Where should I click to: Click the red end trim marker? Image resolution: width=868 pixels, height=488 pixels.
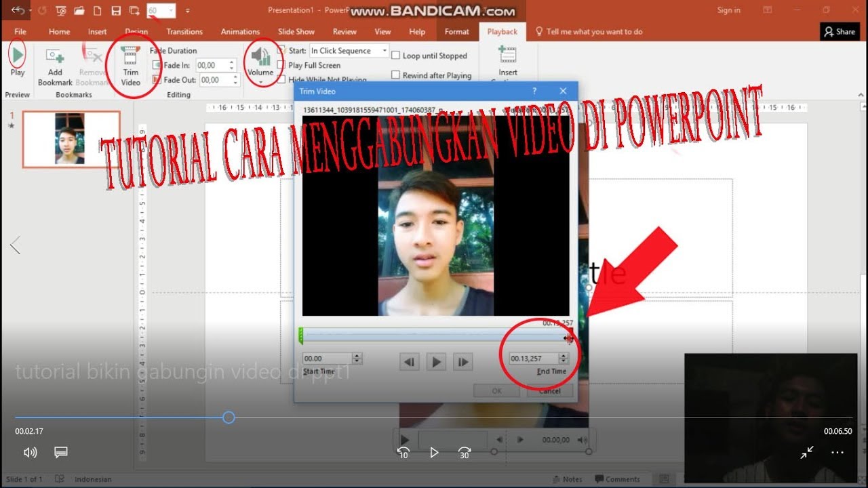click(570, 335)
